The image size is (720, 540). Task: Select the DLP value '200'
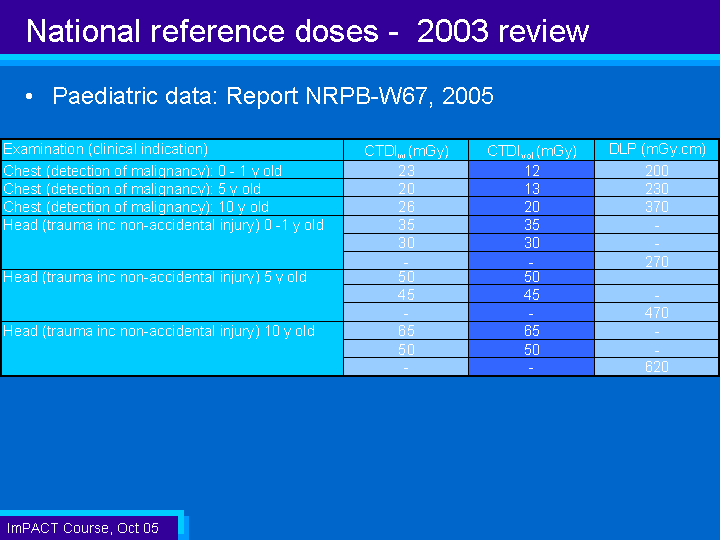click(x=657, y=171)
